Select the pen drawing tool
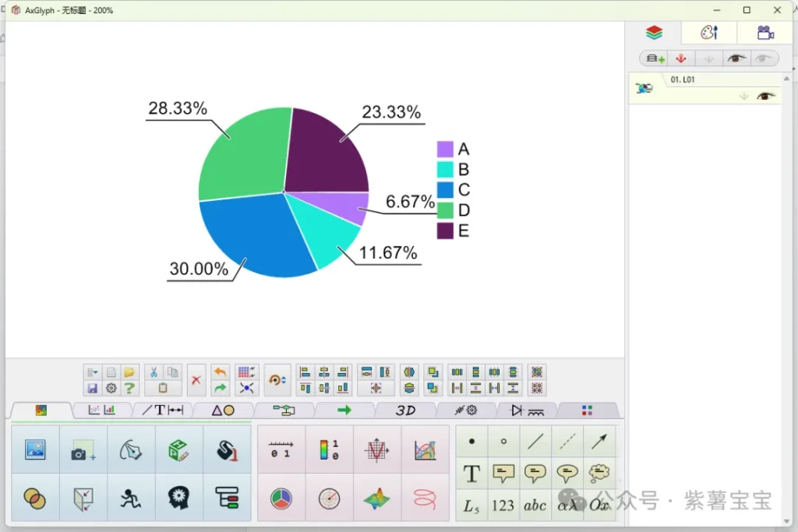Image resolution: width=798 pixels, height=532 pixels. click(x=131, y=450)
